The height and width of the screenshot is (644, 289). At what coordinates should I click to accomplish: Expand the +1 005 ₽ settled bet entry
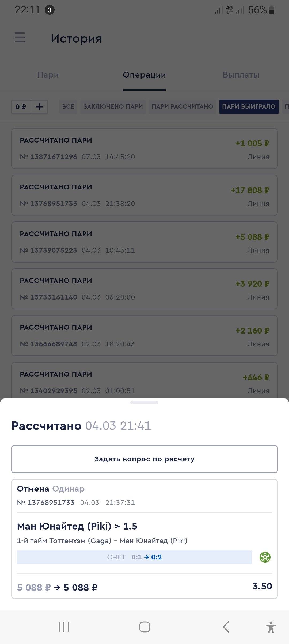pyautogui.click(x=144, y=148)
